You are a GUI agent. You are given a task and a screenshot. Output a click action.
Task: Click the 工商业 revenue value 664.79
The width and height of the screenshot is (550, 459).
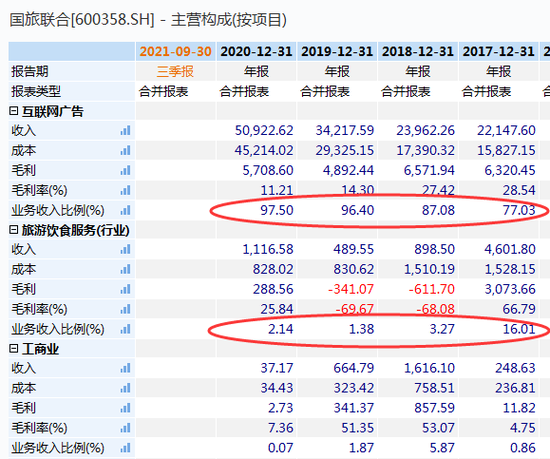[x=354, y=368]
